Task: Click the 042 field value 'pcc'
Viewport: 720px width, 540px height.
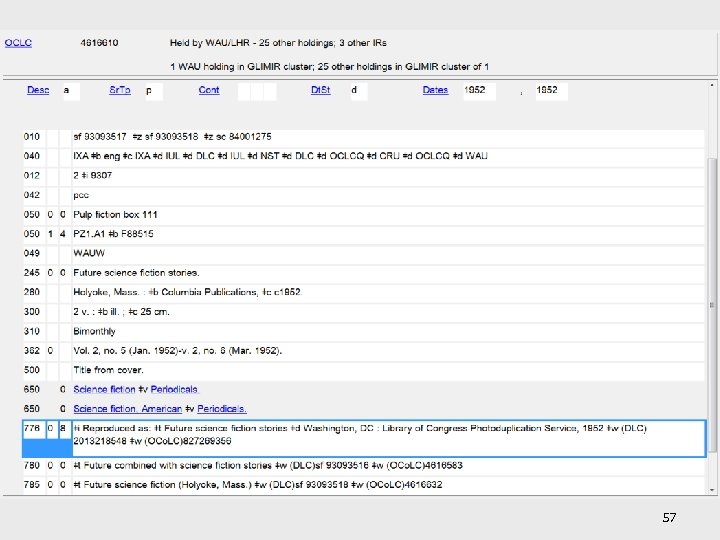Action: [x=81, y=195]
